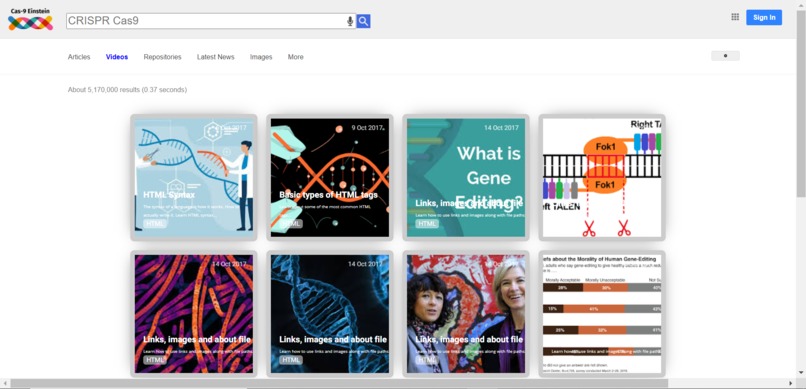The height and width of the screenshot is (389, 806).
Task: Click the vertical scrollbar down arrow
Action: coord(801,373)
